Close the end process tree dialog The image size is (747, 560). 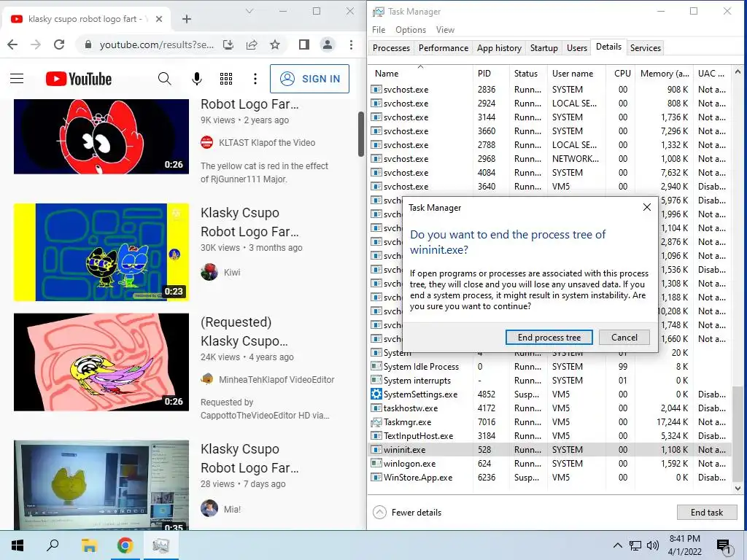646,207
